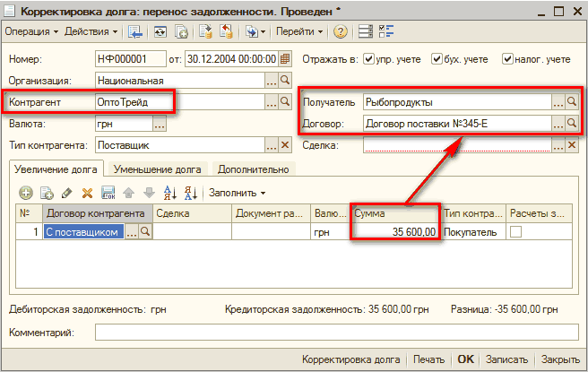Switch to the Дополнительно tab
This screenshot has height=372, width=588.
tap(254, 169)
